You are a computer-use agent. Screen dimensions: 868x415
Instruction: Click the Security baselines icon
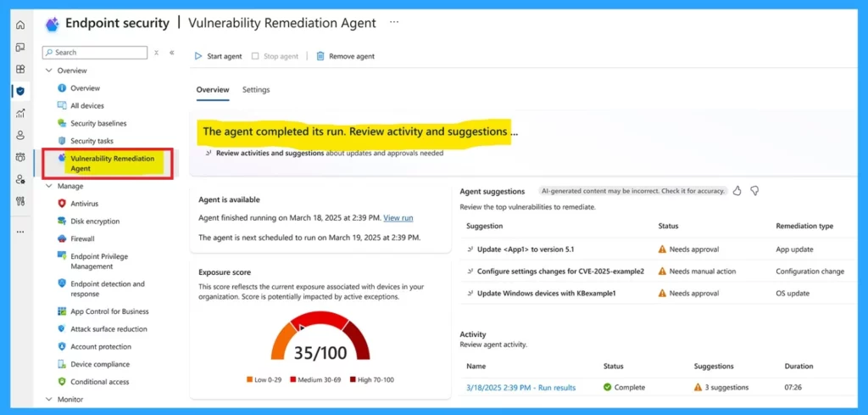[x=62, y=123]
